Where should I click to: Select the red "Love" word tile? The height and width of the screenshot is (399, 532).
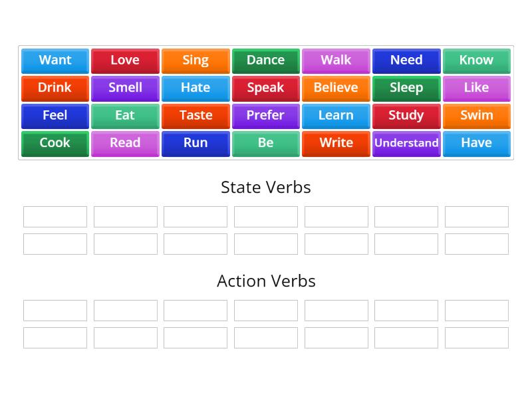point(125,61)
